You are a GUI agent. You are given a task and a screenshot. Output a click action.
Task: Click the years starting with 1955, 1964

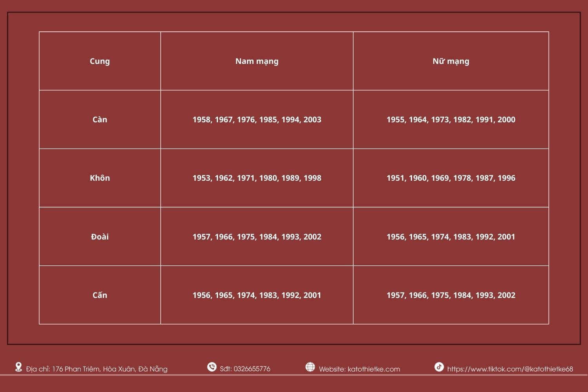pyautogui.click(x=451, y=120)
